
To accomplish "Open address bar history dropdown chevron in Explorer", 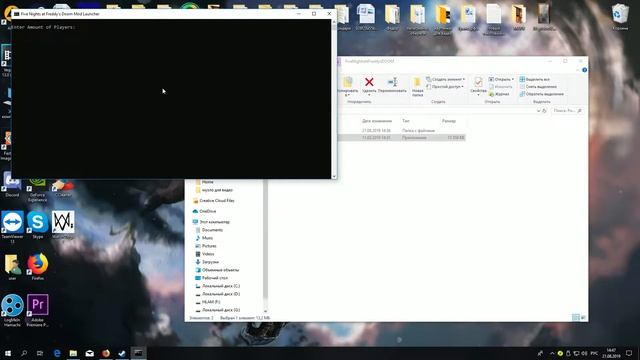I will click(538, 111).
